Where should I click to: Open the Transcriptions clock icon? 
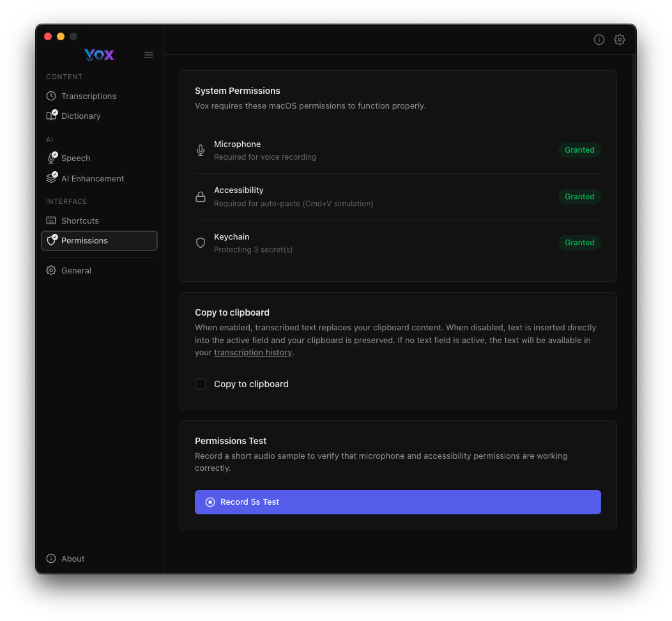click(51, 96)
